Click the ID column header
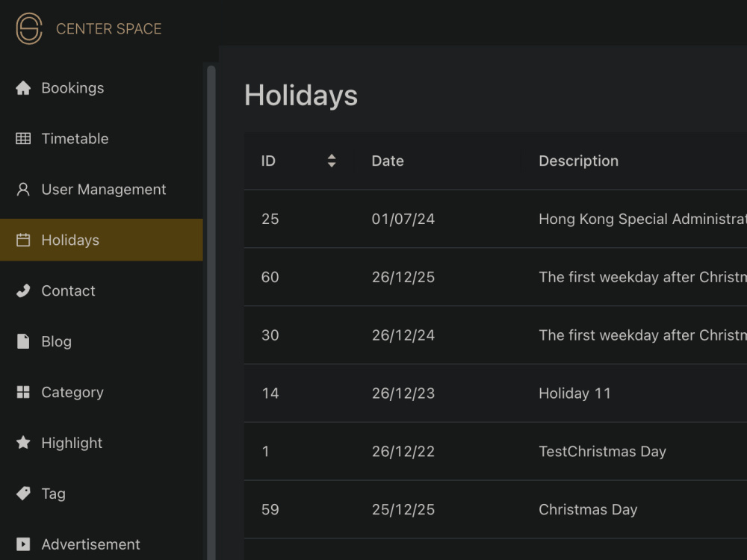This screenshot has height=560, width=747. (x=299, y=161)
